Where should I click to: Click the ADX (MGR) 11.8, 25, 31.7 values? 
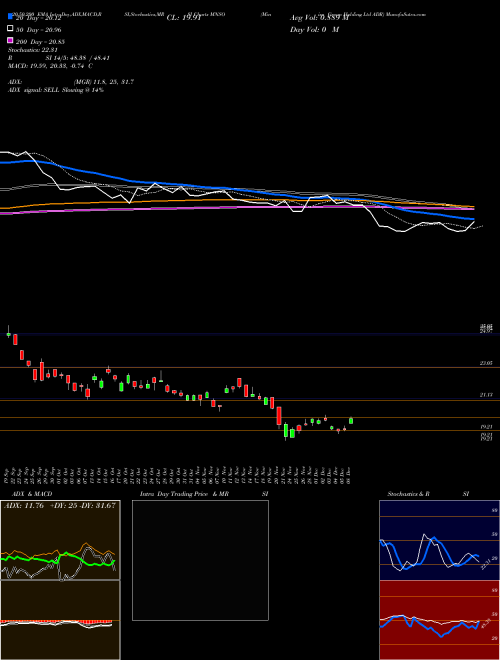pos(104,82)
